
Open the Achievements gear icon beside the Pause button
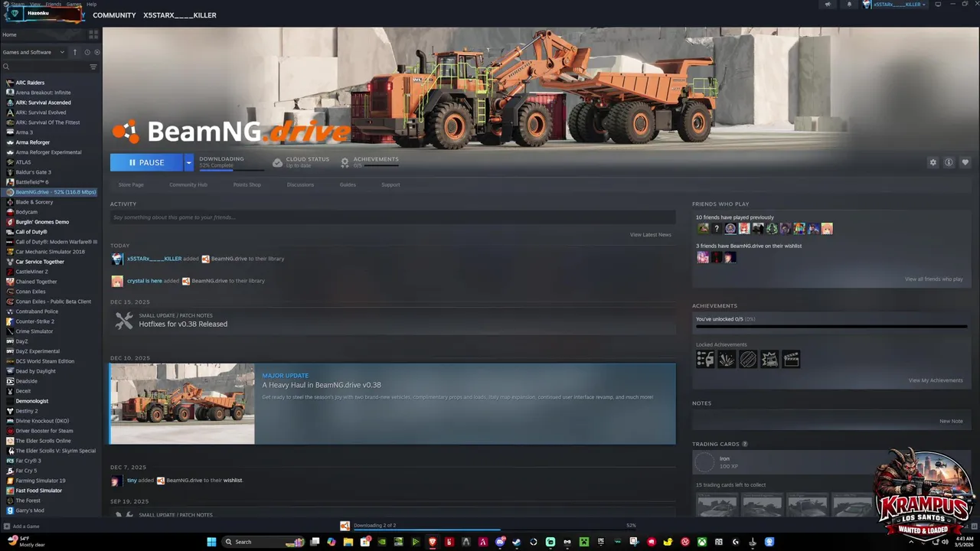tap(345, 162)
